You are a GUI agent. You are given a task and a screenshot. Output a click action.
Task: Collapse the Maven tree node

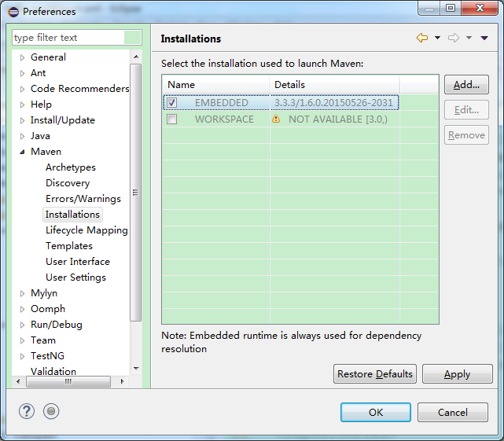click(x=22, y=152)
